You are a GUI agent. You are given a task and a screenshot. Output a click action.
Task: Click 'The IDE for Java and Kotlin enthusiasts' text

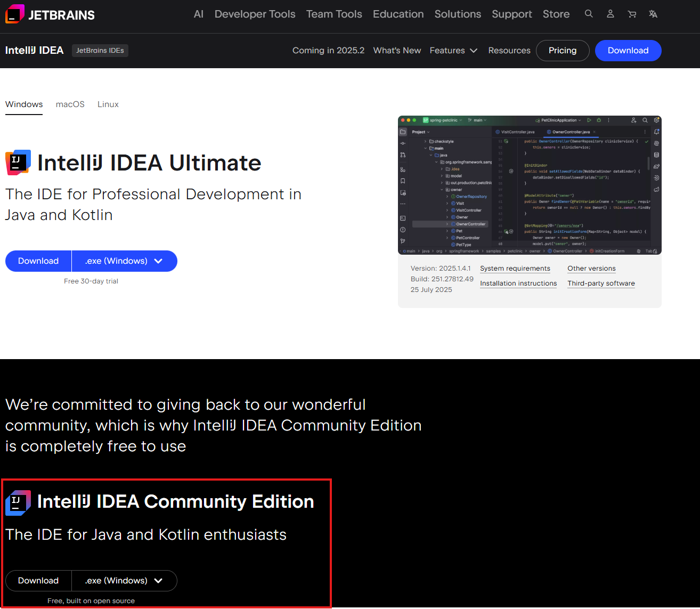[x=146, y=534]
